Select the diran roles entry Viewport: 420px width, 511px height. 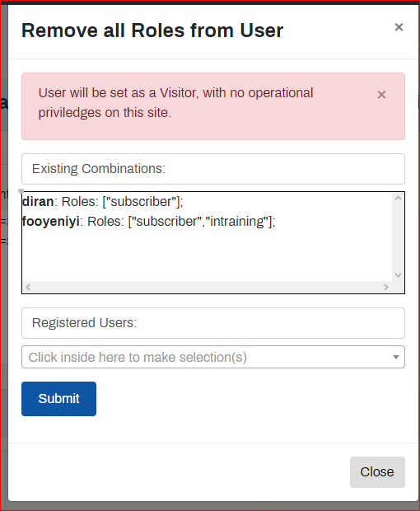tap(103, 202)
